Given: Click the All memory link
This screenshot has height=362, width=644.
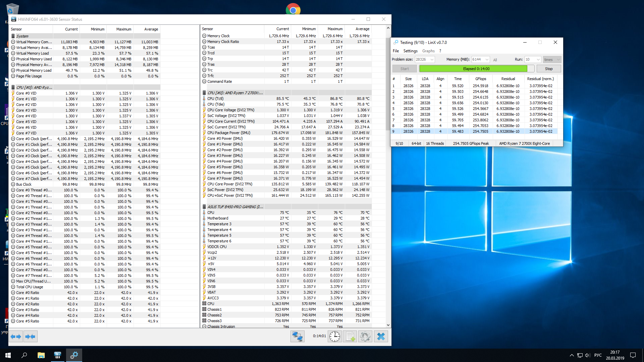Looking at the screenshot, I should pos(495,60).
